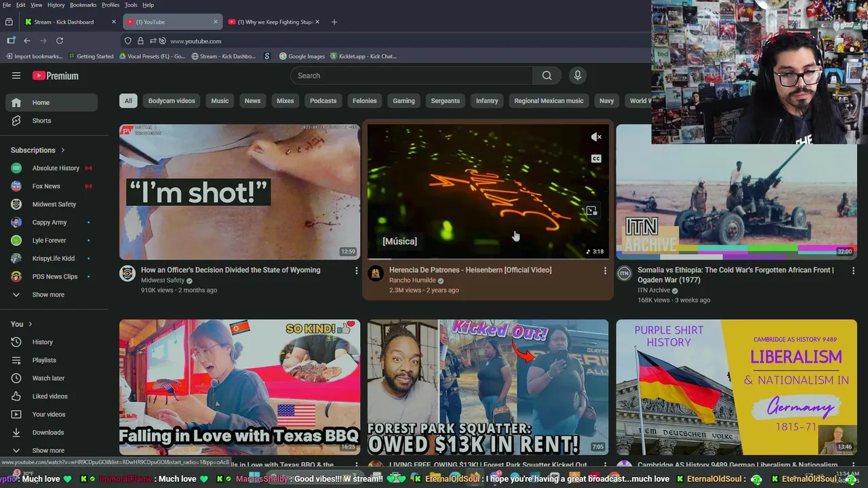Viewport: 868px width, 488px height.
Task: Open more options for Wyoming officer video
Action: [356, 270]
